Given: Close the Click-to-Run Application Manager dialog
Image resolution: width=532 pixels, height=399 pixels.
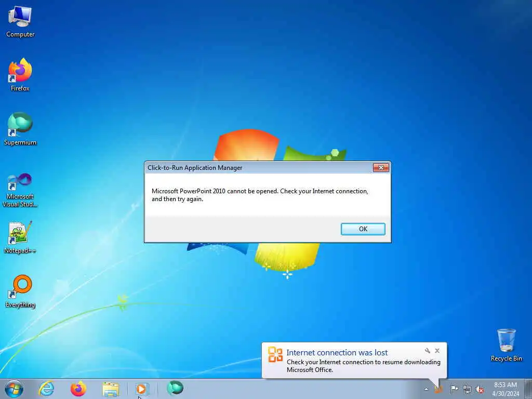Looking at the screenshot, I should [381, 168].
